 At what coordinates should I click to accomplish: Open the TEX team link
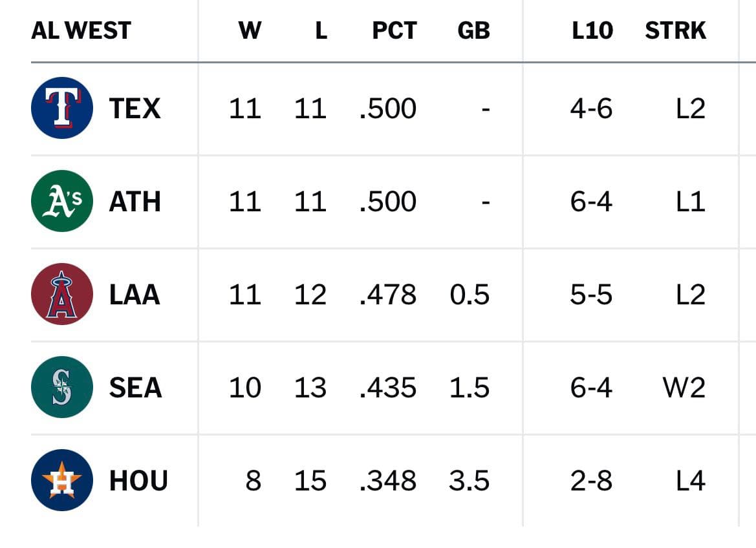(x=135, y=108)
